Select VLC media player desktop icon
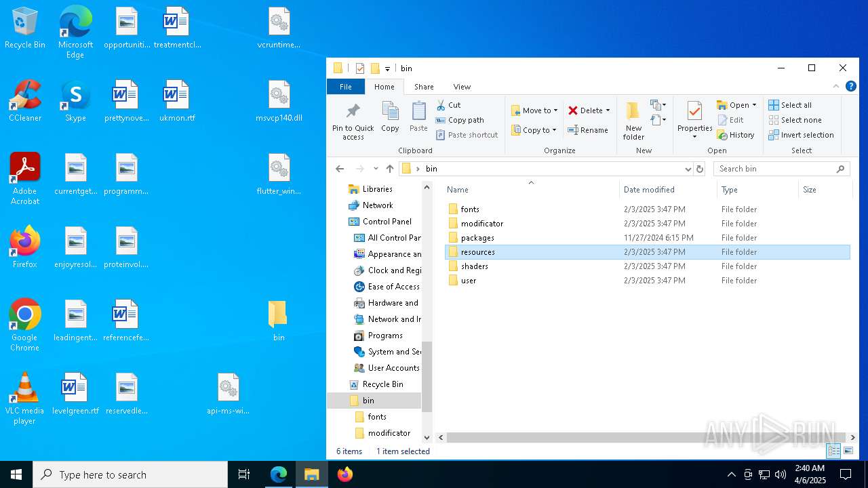This screenshot has height=488, width=868. click(25, 399)
